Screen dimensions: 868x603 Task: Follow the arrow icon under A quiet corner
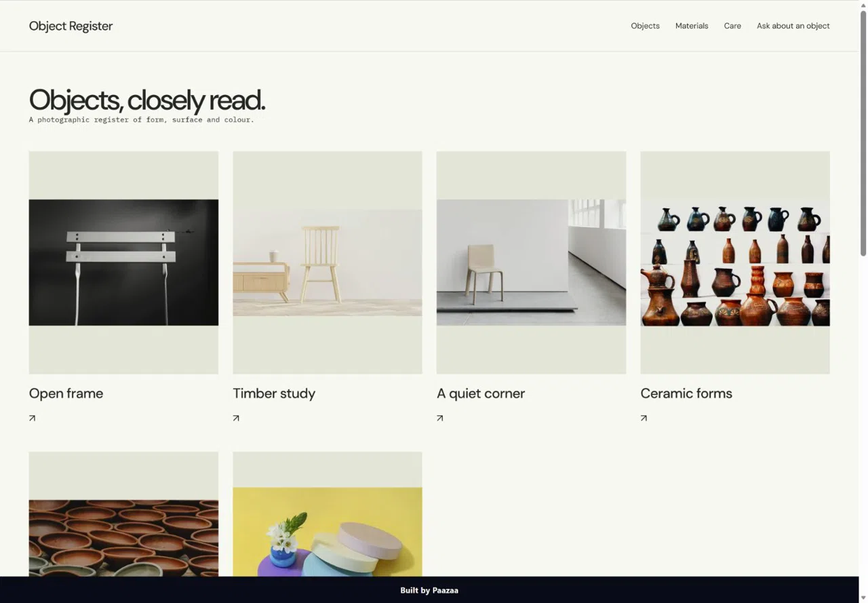point(440,418)
